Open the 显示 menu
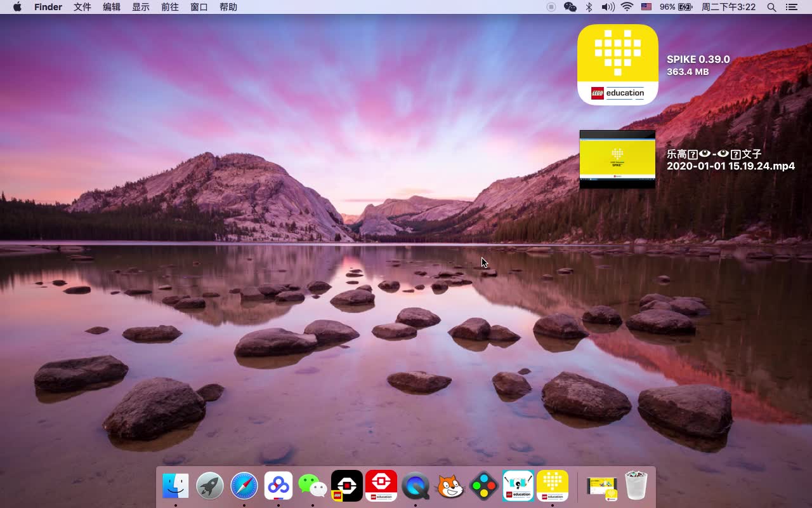 point(141,7)
